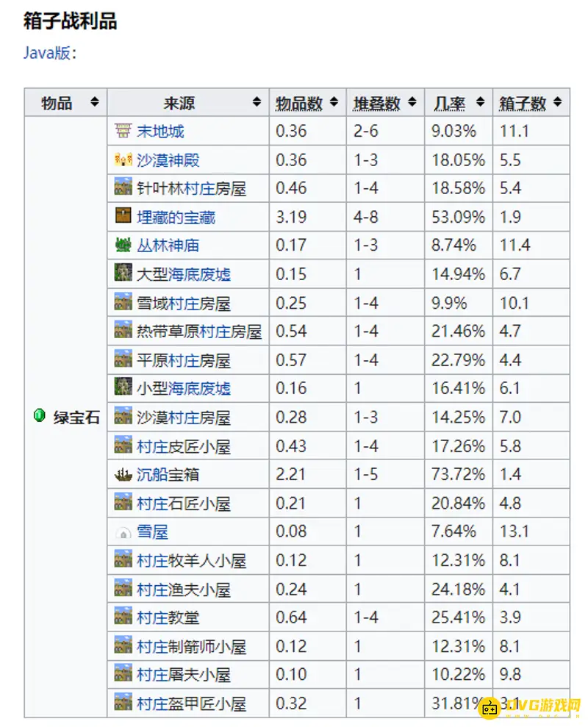This screenshot has width=588, height=727.
Task: Sort table by 几率 column arrows
Action: (x=481, y=102)
